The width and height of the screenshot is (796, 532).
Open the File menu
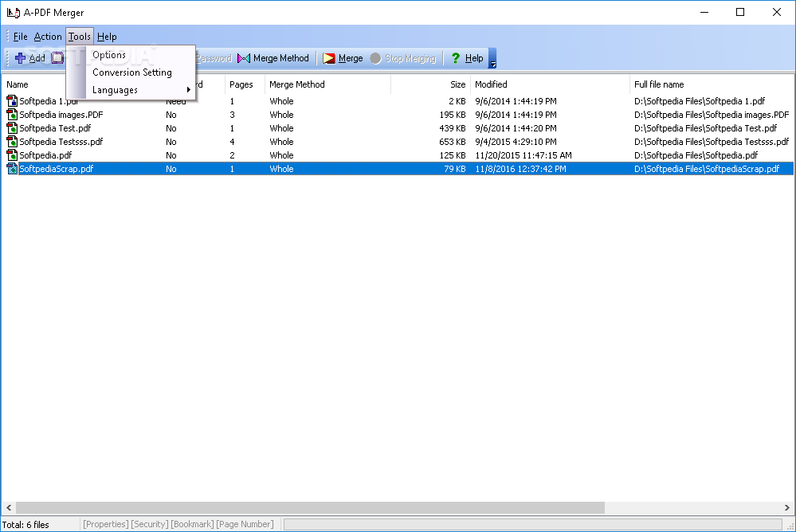click(20, 37)
